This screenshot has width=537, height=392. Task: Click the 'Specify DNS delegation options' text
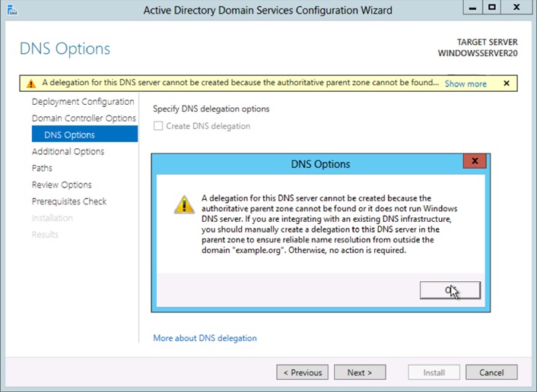211,109
